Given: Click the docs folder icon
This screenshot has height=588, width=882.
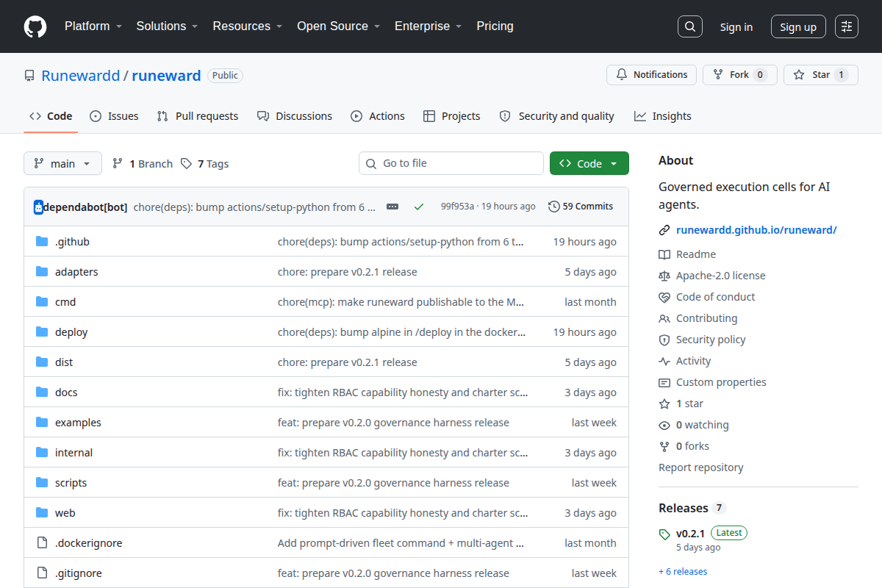Looking at the screenshot, I should (42, 392).
